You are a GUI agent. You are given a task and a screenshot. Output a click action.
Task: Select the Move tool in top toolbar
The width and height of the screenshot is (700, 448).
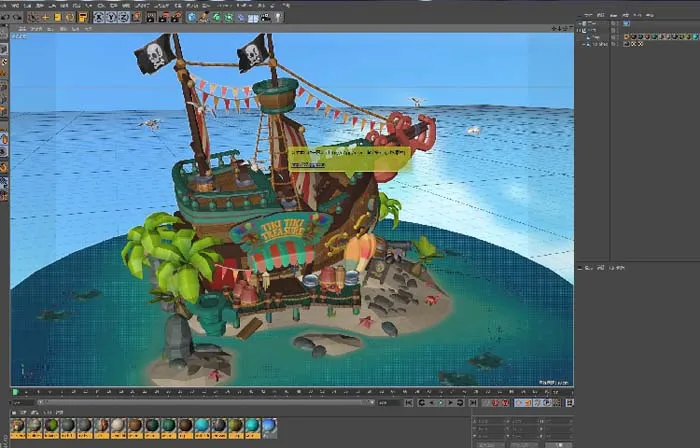[45, 16]
